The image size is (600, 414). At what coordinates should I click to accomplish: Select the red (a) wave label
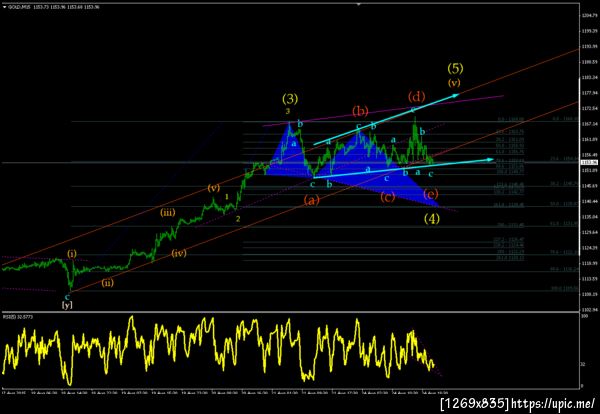[x=311, y=200]
